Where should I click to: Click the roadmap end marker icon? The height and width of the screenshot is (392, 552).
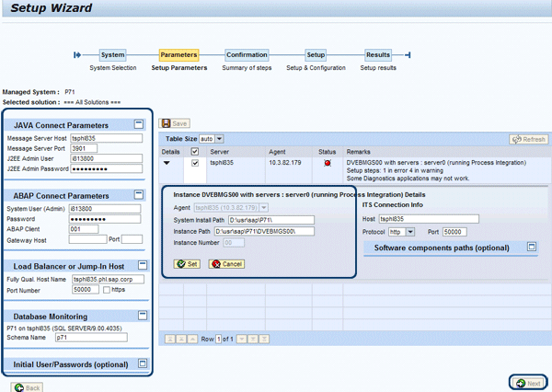408,55
